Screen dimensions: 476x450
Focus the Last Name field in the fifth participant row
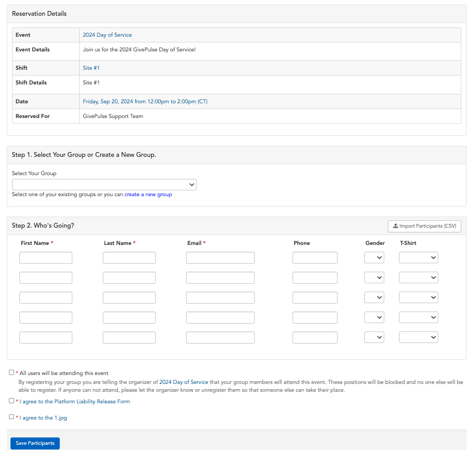129,338
